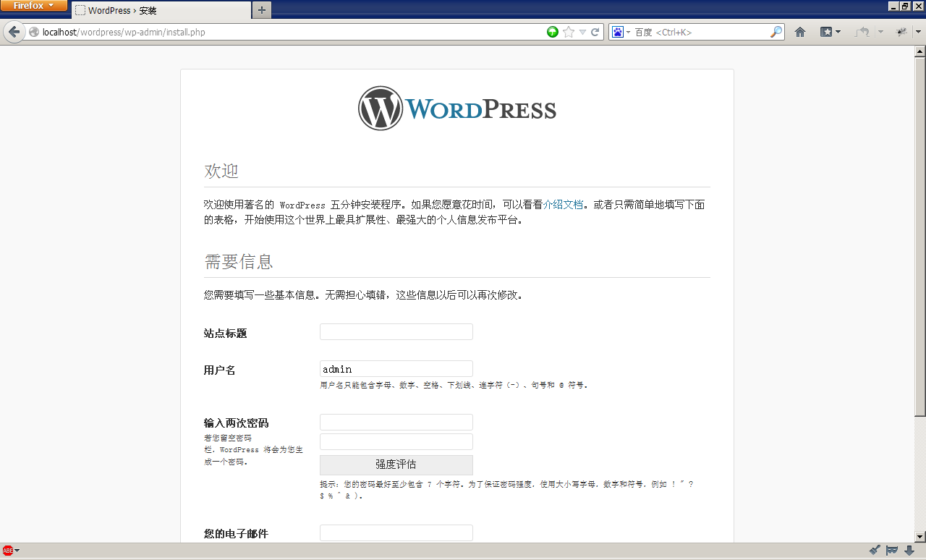The image size is (926, 560).
Task: Click the globe site identity icon
Action: (33, 32)
